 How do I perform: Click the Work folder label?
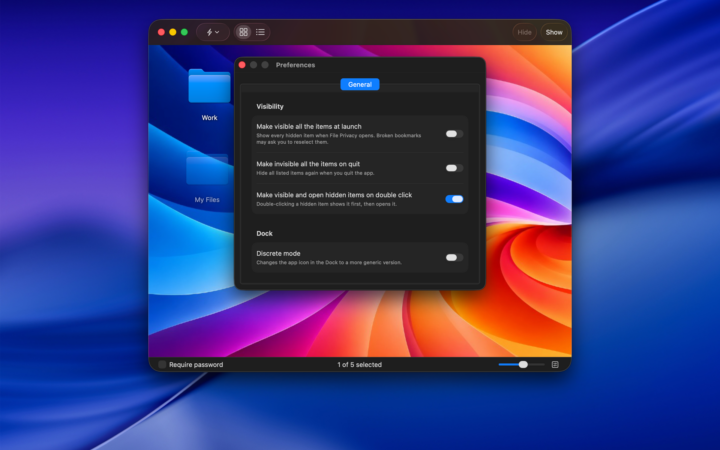(209, 118)
